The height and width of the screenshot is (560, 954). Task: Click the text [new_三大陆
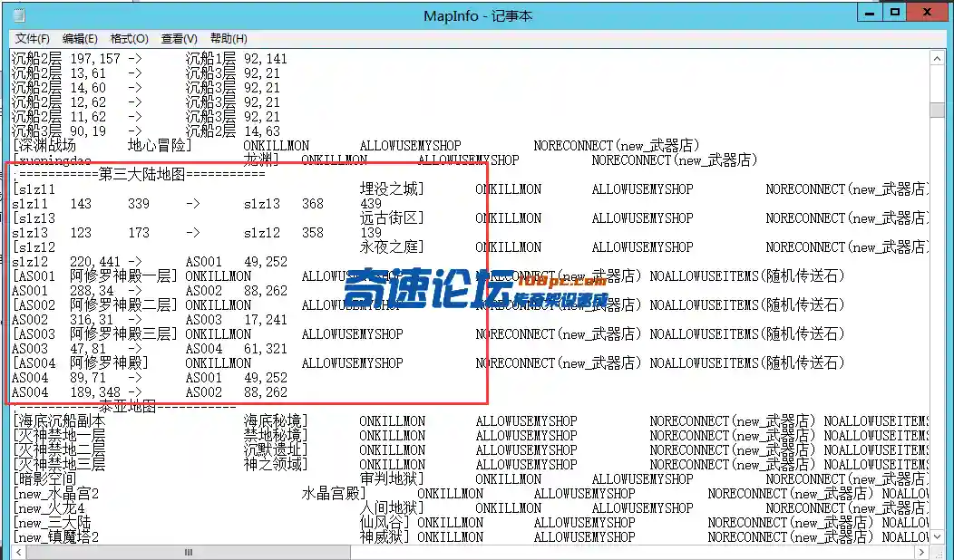pyautogui.click(x=52, y=523)
